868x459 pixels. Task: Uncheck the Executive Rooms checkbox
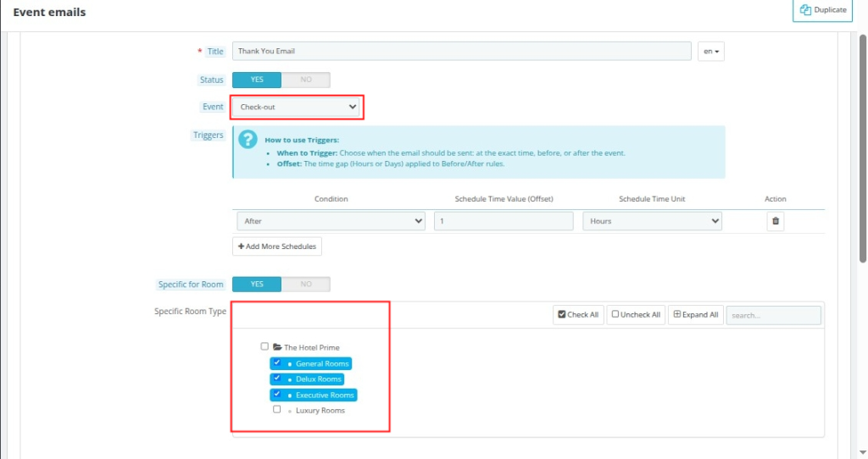click(x=277, y=394)
